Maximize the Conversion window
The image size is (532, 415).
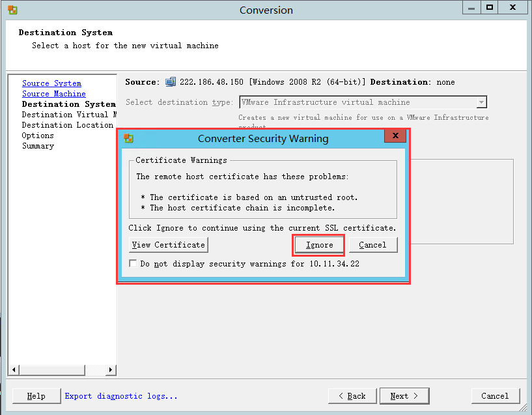click(x=489, y=7)
